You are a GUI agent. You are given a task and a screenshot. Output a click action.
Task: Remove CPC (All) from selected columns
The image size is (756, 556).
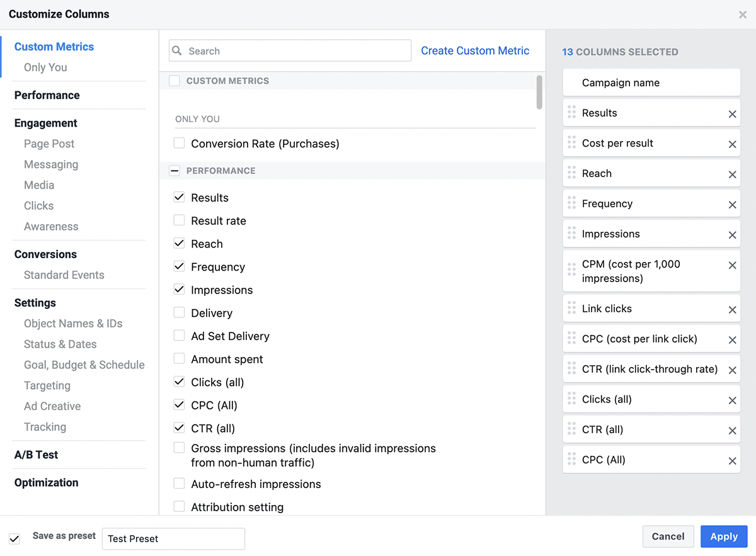click(732, 461)
